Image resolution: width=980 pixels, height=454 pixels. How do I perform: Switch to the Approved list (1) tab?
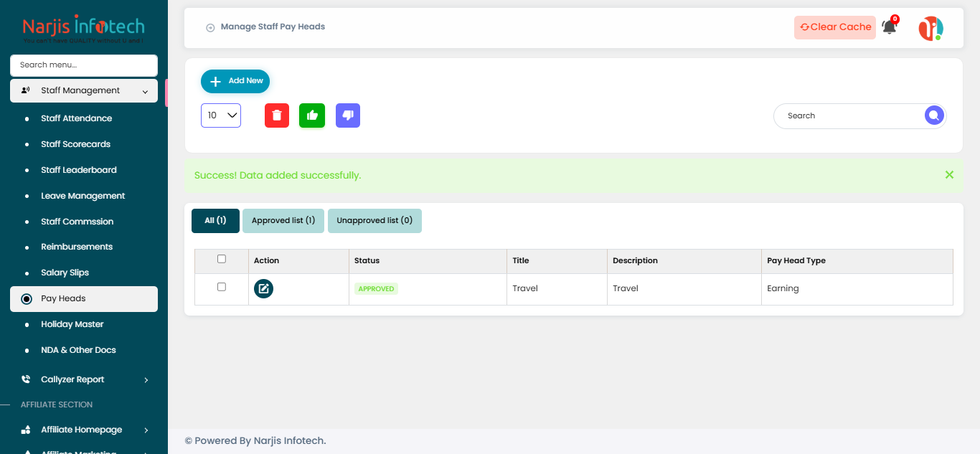(283, 221)
